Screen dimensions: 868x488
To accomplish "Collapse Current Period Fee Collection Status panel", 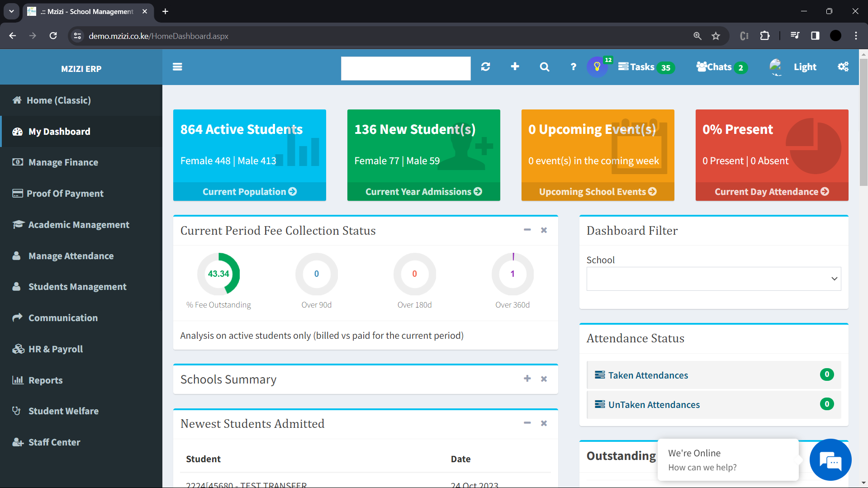I will [x=527, y=230].
